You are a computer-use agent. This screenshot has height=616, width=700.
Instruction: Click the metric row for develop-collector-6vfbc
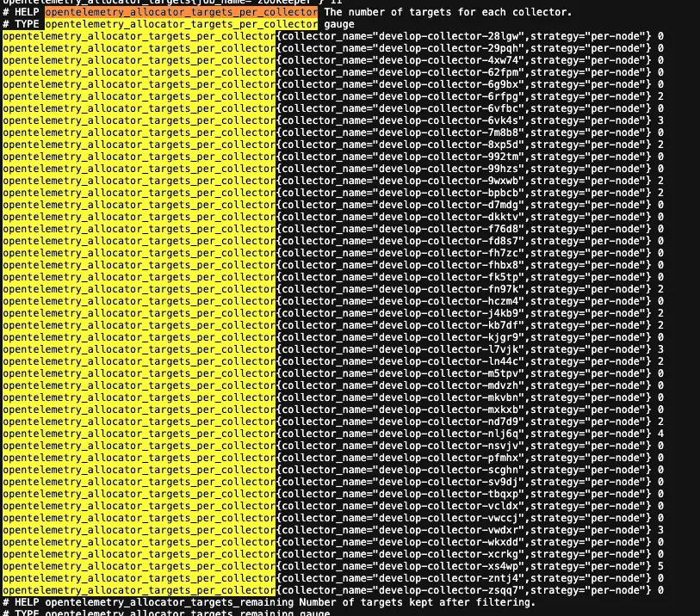(333, 108)
